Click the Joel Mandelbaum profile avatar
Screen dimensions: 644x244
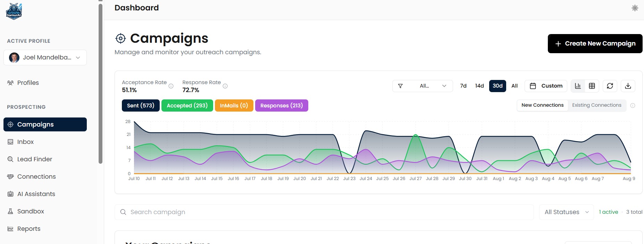coord(14,58)
